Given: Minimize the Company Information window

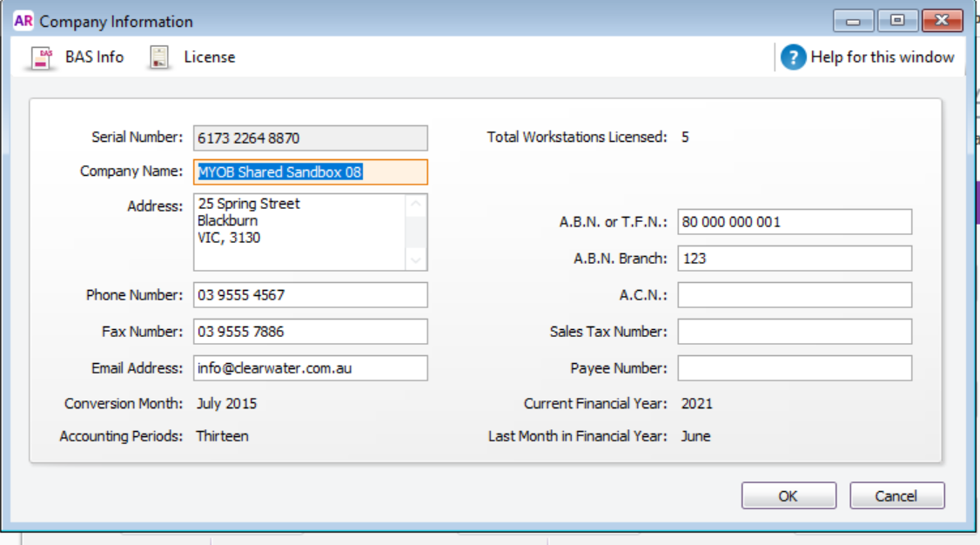Looking at the screenshot, I should pyautogui.click(x=853, y=21).
